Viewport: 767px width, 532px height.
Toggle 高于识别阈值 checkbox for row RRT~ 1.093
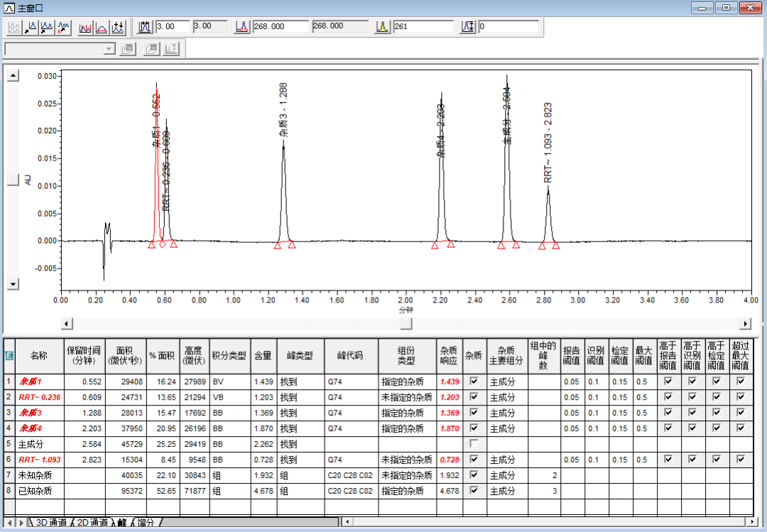point(692,459)
